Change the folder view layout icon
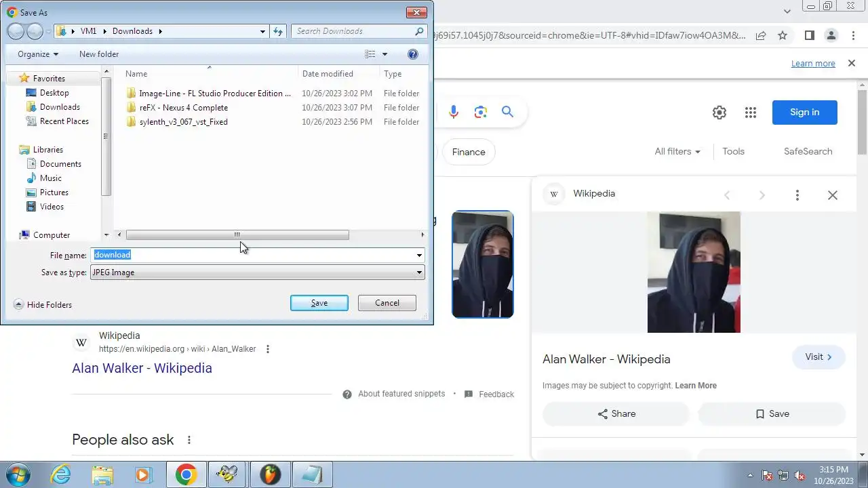The image size is (868, 488). [x=370, y=54]
